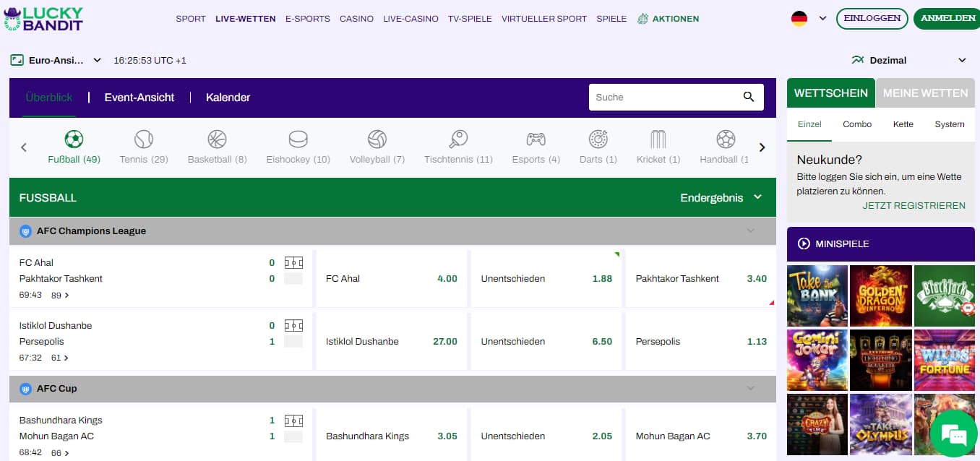Bet on Mohun Bagan AC at 3.70
980x461 pixels.
click(700, 436)
